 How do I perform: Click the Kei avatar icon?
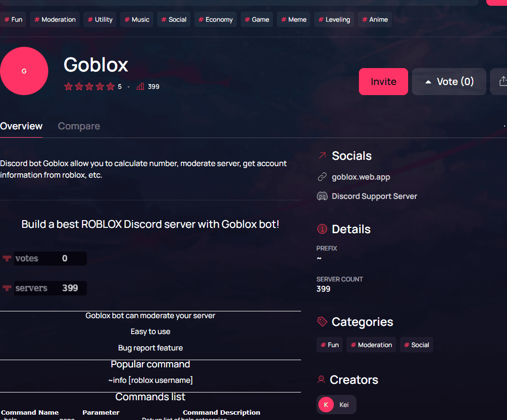tap(326, 405)
